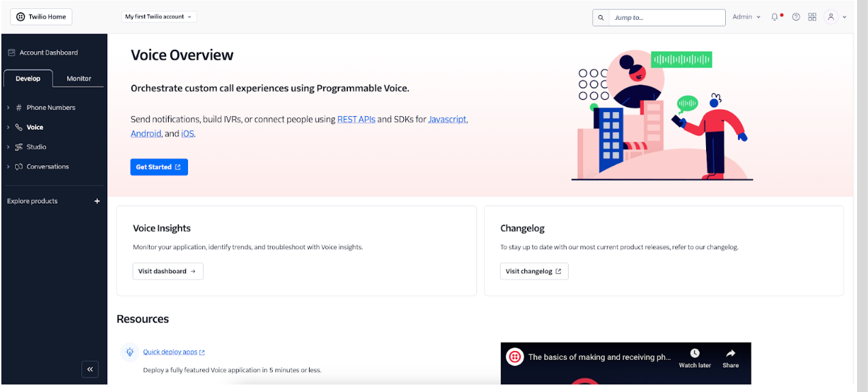Open the products grid icon

[812, 17]
